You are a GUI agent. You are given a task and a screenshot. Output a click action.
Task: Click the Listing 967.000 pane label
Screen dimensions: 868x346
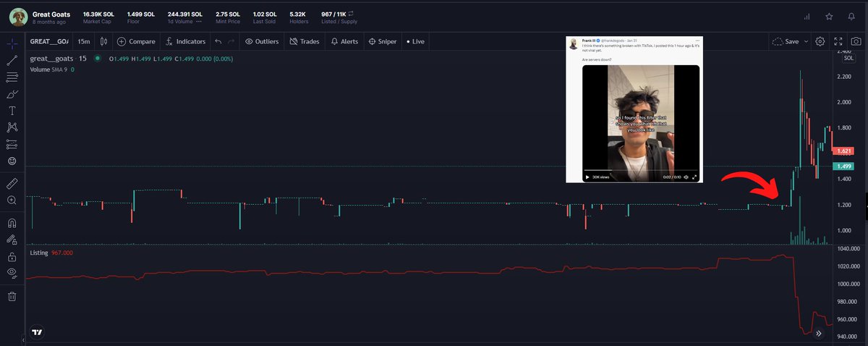tap(51, 253)
